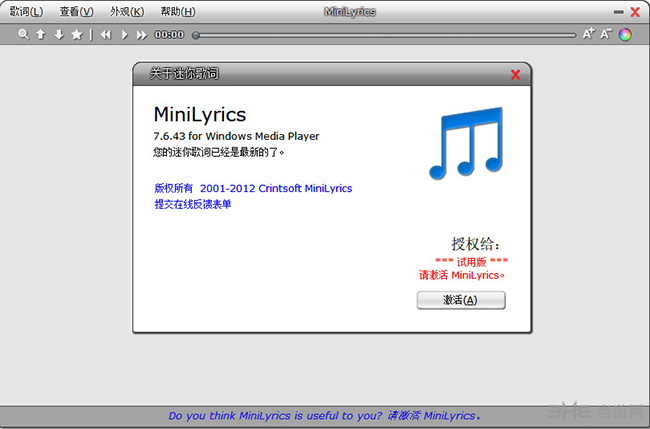Open the 查看(V) menu
Viewport: 650px width, 429px height.
pyautogui.click(x=77, y=12)
